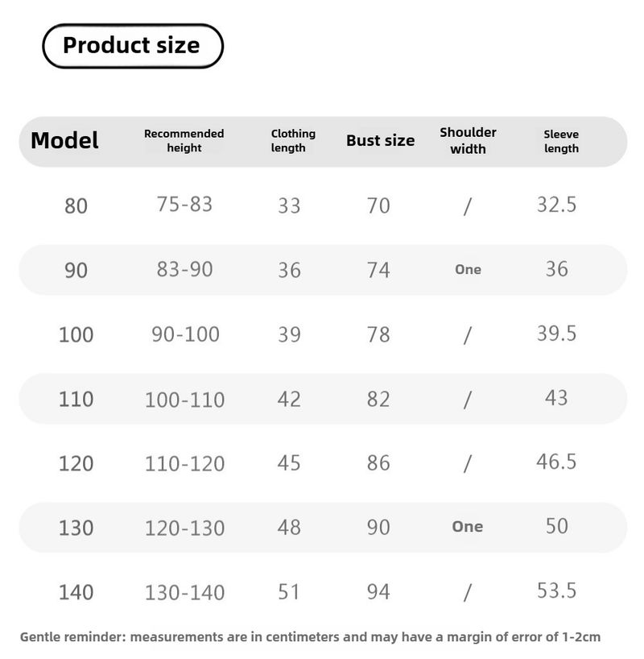Click the One text in model 90 row

click(x=468, y=270)
